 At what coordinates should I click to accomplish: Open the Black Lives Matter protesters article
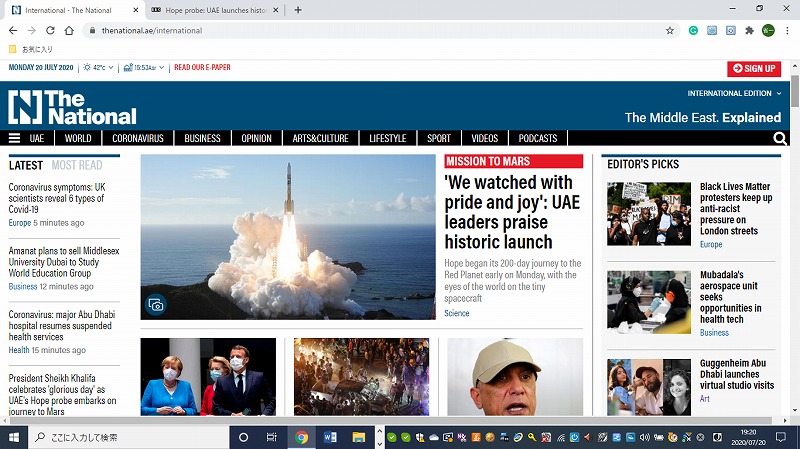(x=736, y=209)
